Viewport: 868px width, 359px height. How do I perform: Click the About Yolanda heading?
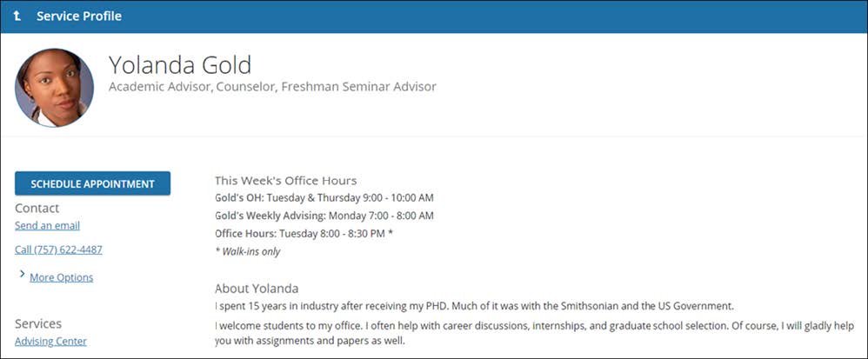(x=257, y=288)
